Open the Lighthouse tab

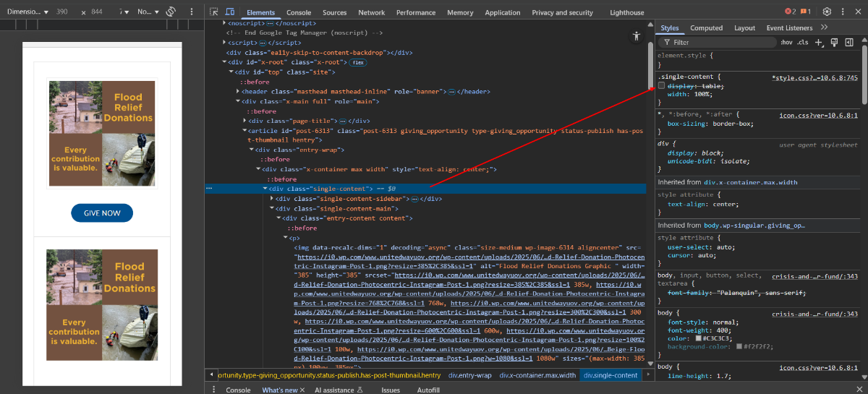(626, 12)
